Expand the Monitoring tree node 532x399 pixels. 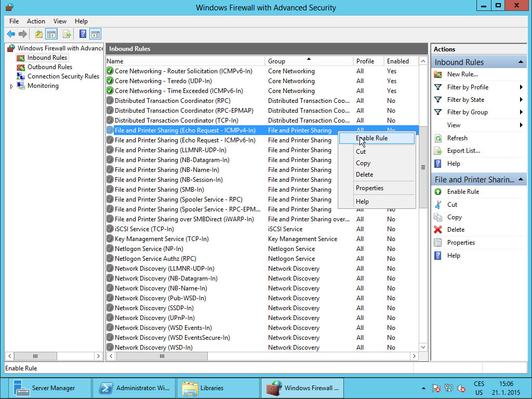click(12, 86)
